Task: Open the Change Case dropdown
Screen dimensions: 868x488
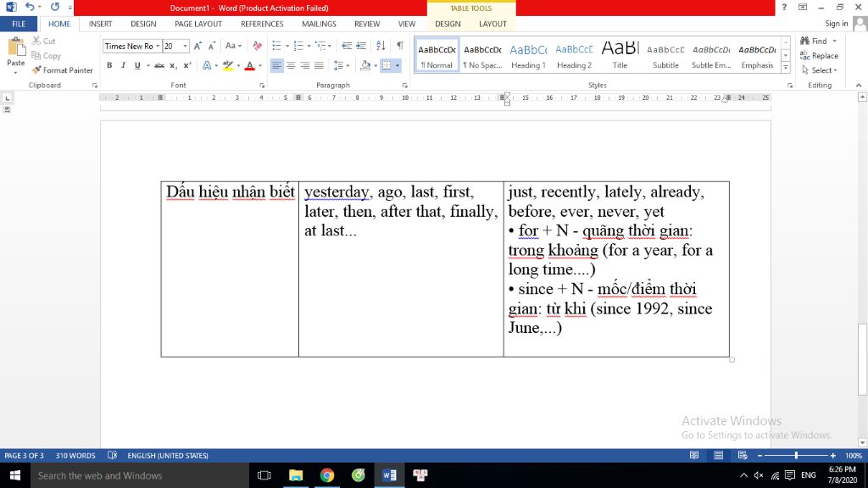Action: [233, 46]
